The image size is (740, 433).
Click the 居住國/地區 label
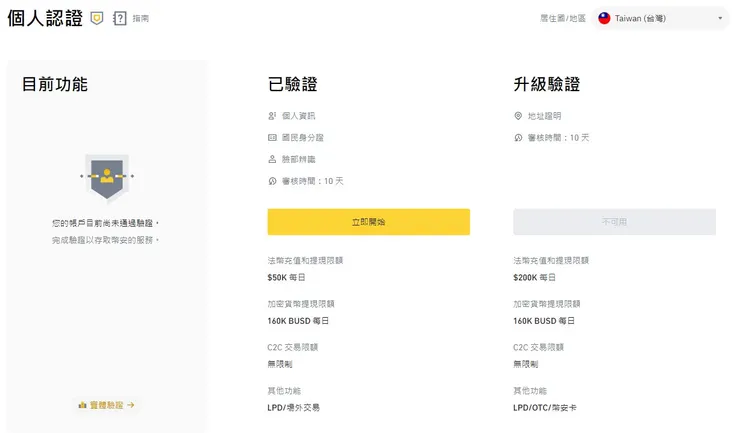coord(563,18)
